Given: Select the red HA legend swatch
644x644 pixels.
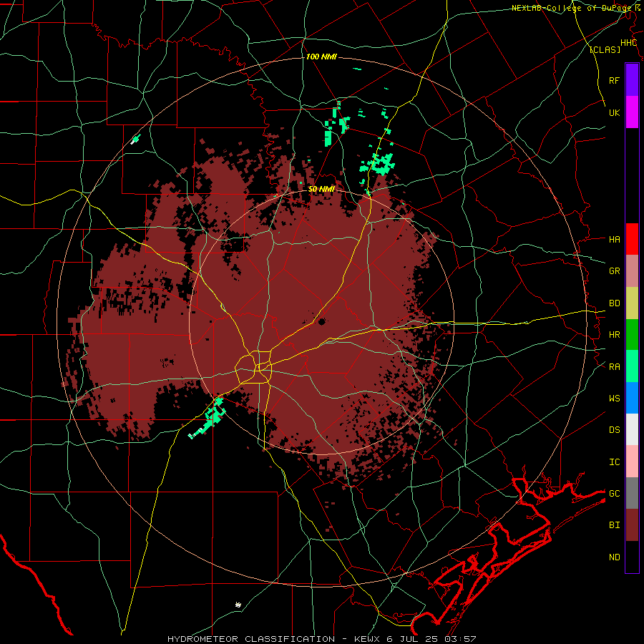Looking at the screenshot, I should 632,239.
